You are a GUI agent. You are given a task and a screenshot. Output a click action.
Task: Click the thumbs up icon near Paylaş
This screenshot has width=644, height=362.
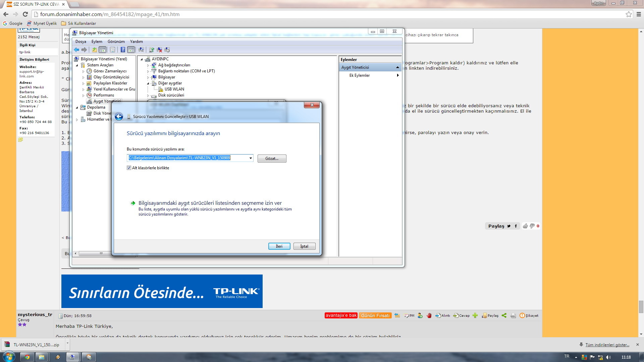525,226
